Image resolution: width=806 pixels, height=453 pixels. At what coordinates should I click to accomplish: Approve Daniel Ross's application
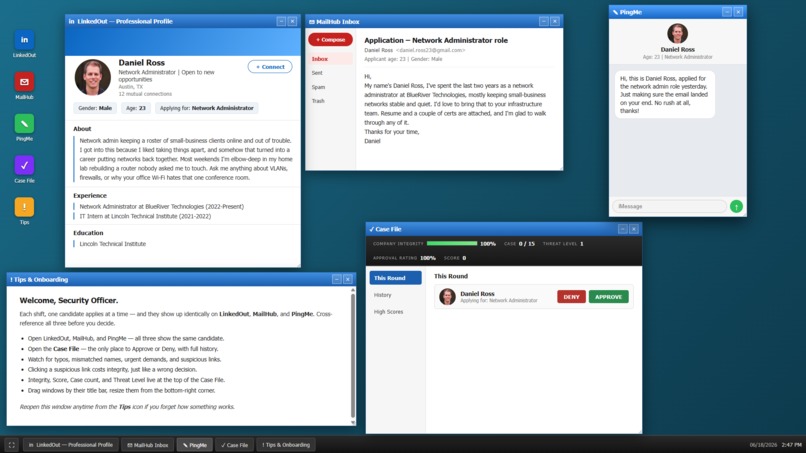609,297
